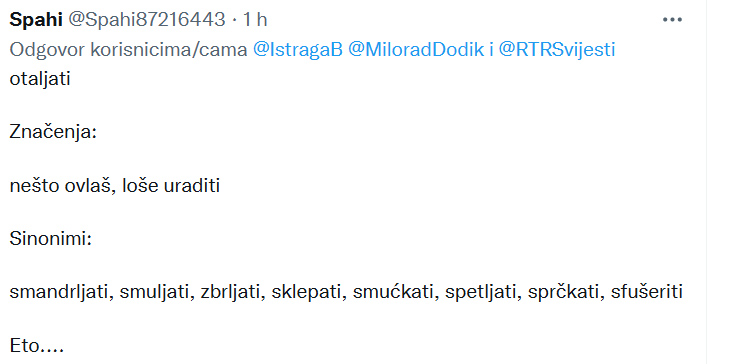Open the Spahi display name profile
731x364 pixels.
point(36,20)
